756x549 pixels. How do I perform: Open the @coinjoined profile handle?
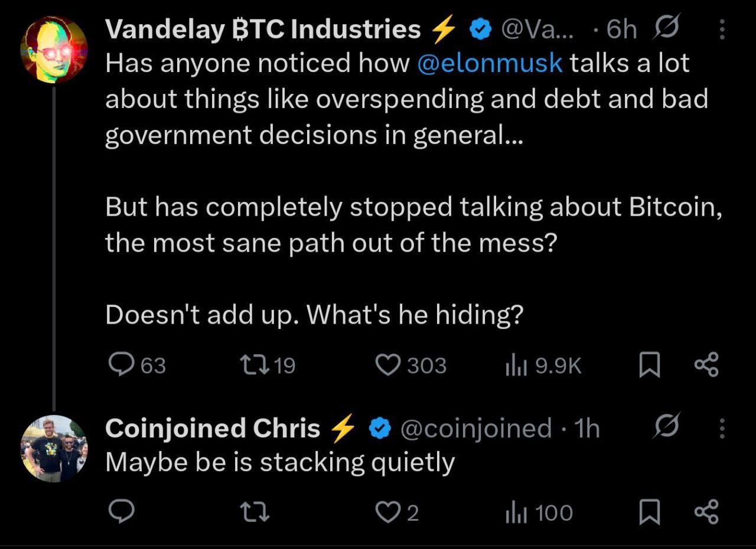476,429
